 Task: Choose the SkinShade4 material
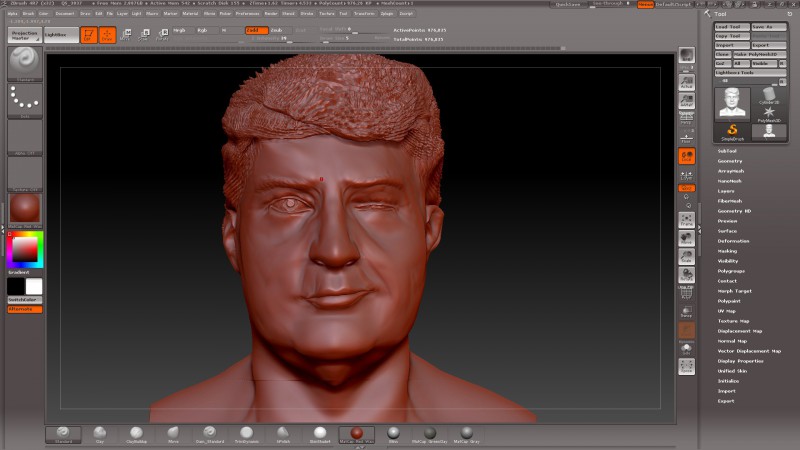pos(320,434)
